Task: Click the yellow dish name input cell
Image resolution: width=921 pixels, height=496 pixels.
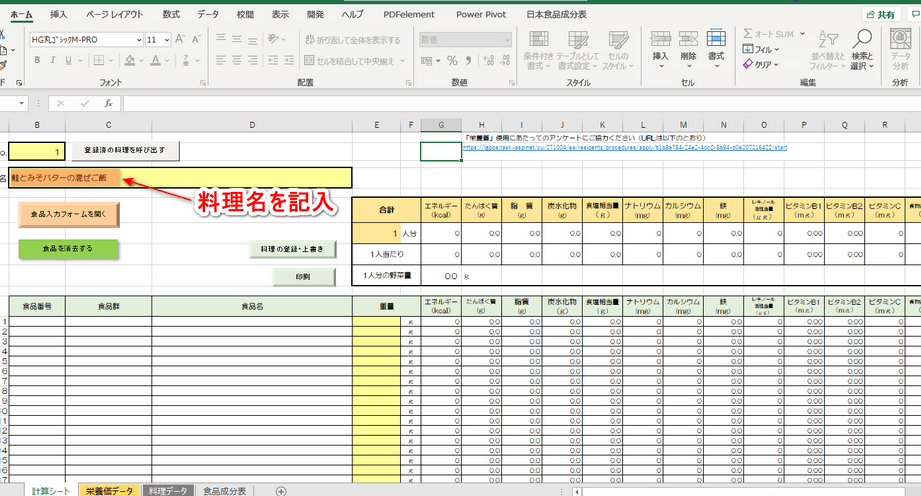Action: 180,178
